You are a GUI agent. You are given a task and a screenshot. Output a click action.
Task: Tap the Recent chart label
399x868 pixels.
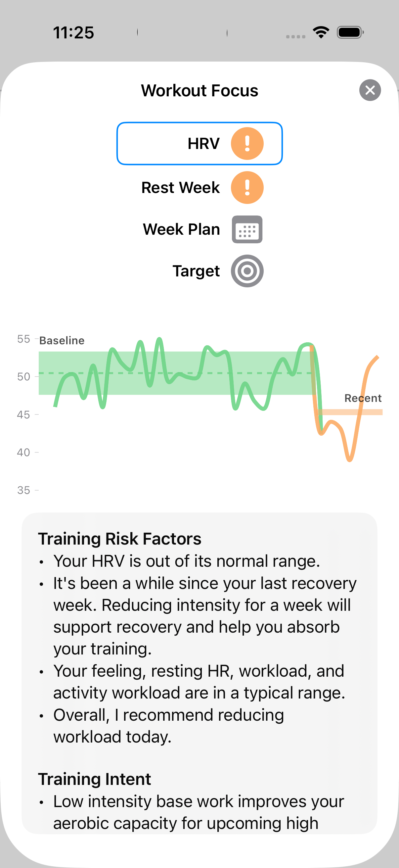[363, 398]
